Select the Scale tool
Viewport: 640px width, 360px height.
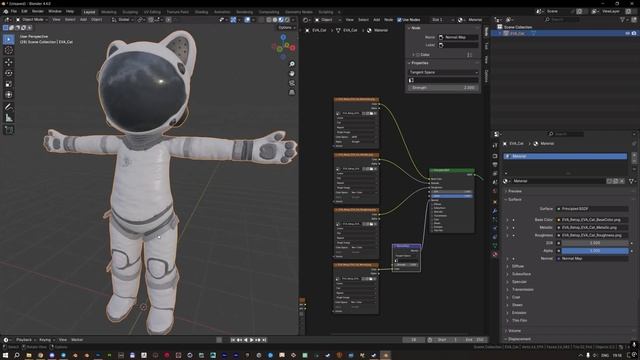(x=9, y=84)
